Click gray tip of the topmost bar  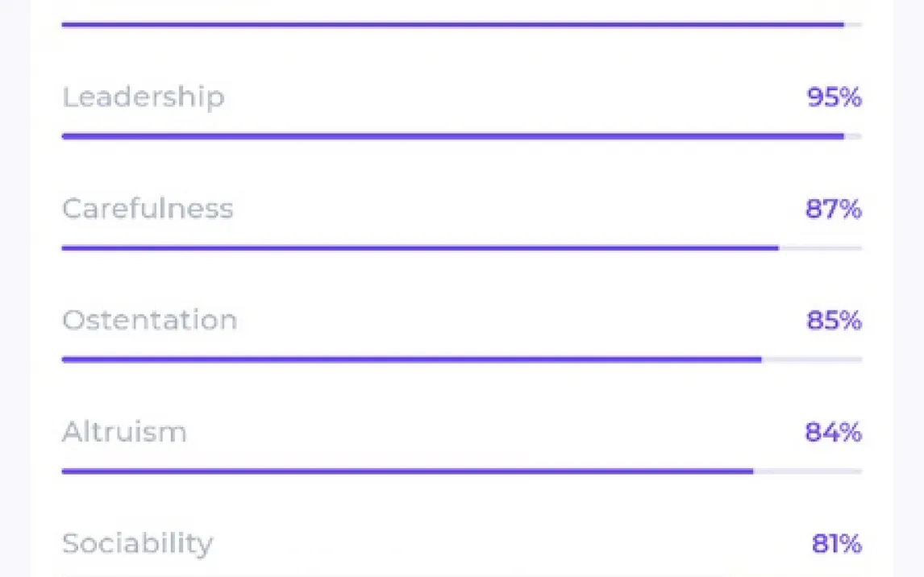coord(853,25)
